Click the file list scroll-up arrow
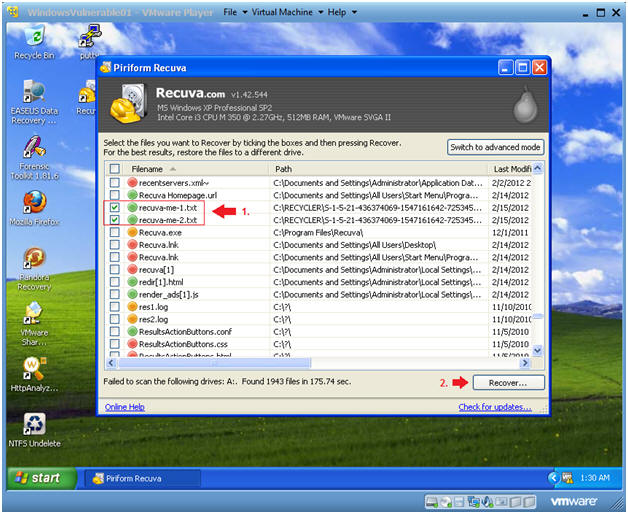The width and height of the screenshot is (628, 514). (x=538, y=168)
